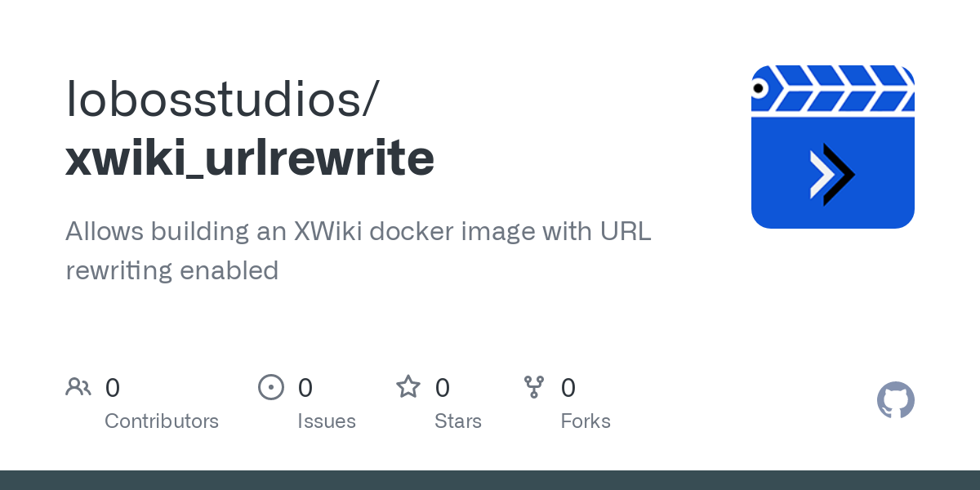The height and width of the screenshot is (490, 980).
Task: Click the Stars label
Action: pos(458,421)
